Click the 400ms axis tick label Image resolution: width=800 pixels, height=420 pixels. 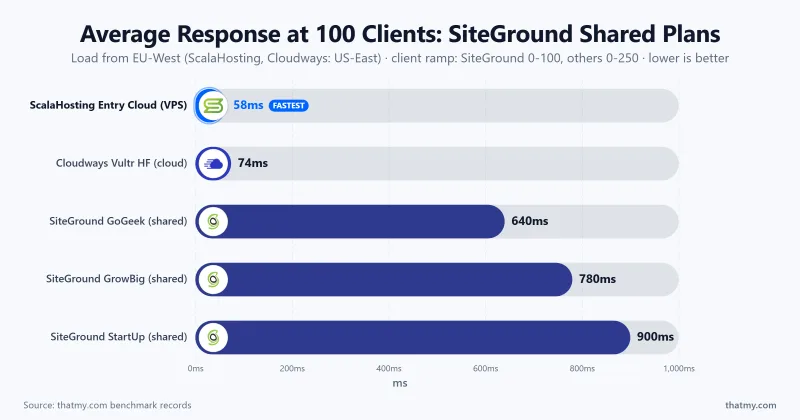tap(389, 368)
